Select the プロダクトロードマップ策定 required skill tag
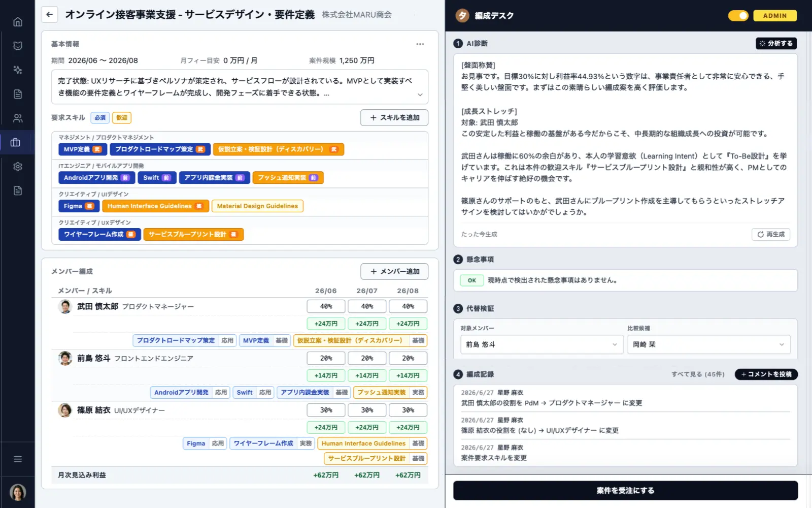 160,149
